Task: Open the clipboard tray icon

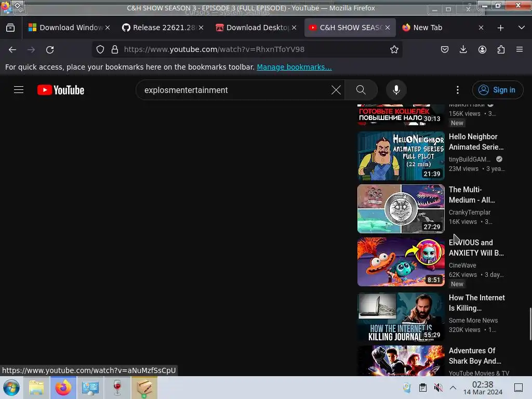Action: coord(422,388)
